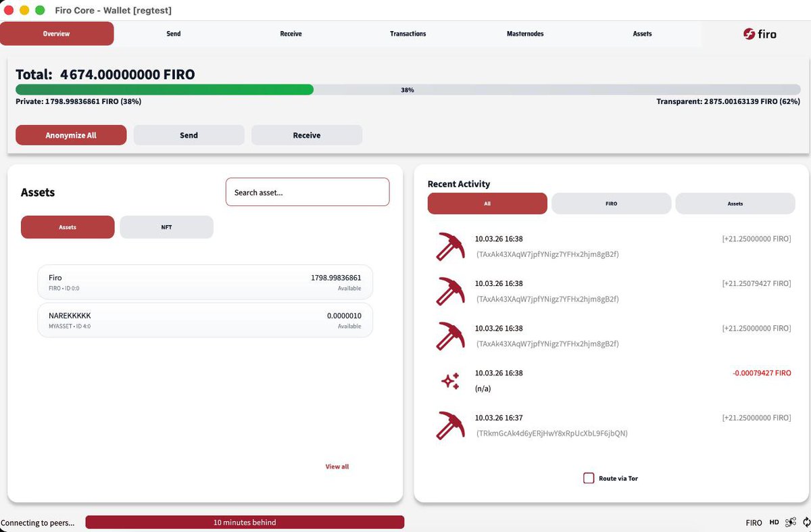Image resolution: width=811 pixels, height=532 pixels.
Task: Click the network connections icon in status bar
Action: pos(790,523)
